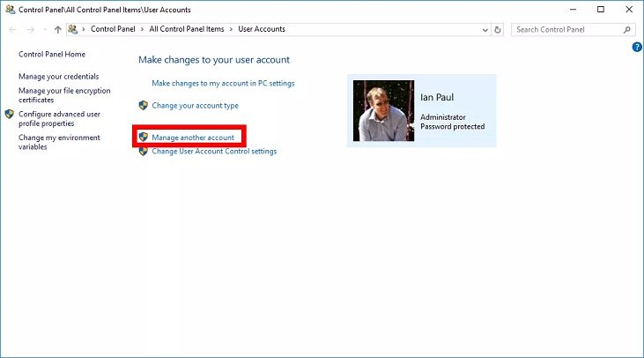The image size is (644, 358).
Task: Open Change User Account Control settings
Action: (x=214, y=152)
